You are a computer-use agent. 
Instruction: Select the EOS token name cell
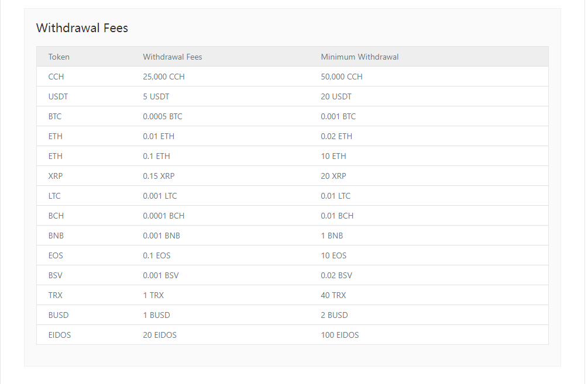coord(56,255)
